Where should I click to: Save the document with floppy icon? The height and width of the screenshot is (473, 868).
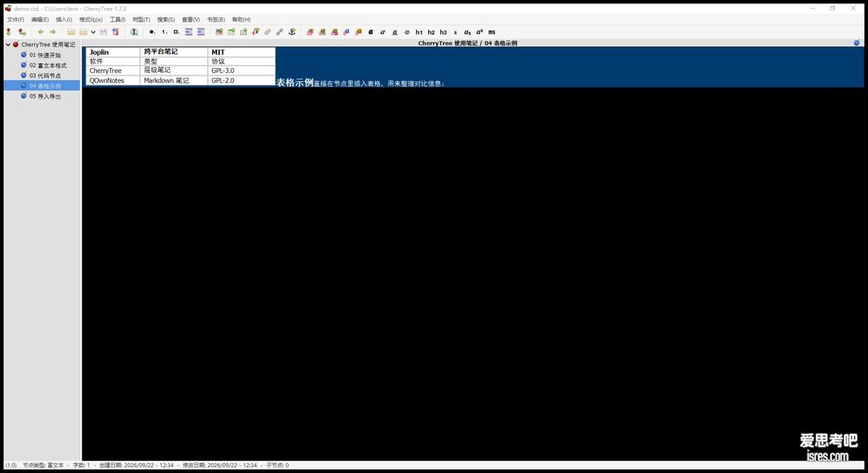pyautogui.click(x=103, y=32)
